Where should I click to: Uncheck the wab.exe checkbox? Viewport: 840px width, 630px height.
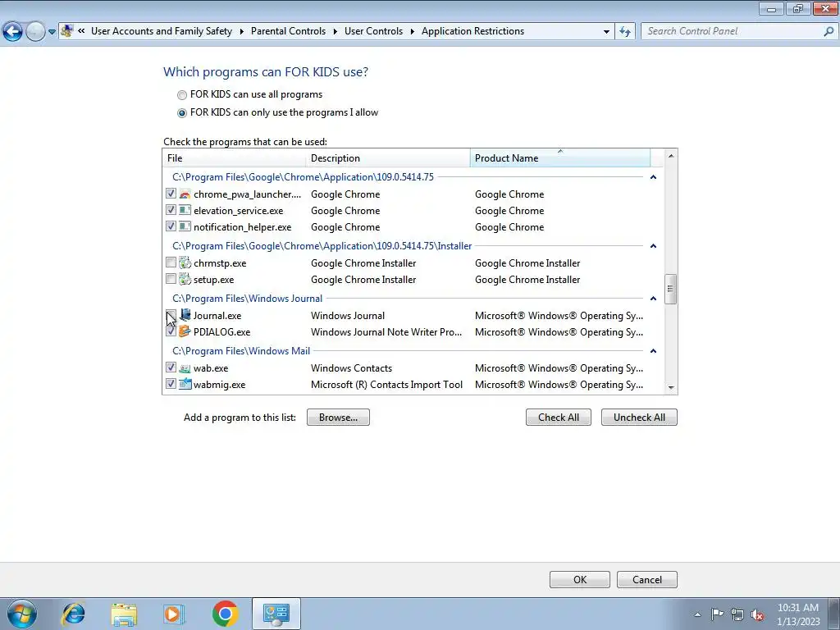tap(171, 367)
